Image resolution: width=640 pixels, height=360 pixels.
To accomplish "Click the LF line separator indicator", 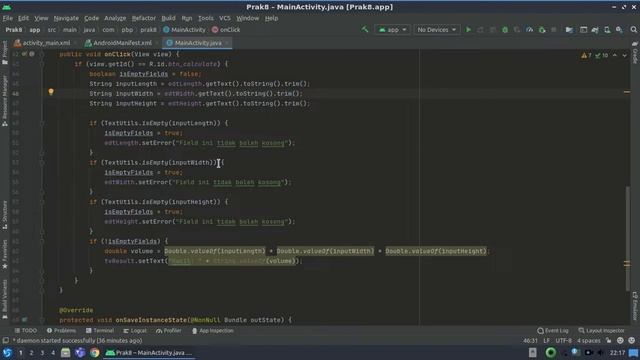I will (x=547, y=340).
